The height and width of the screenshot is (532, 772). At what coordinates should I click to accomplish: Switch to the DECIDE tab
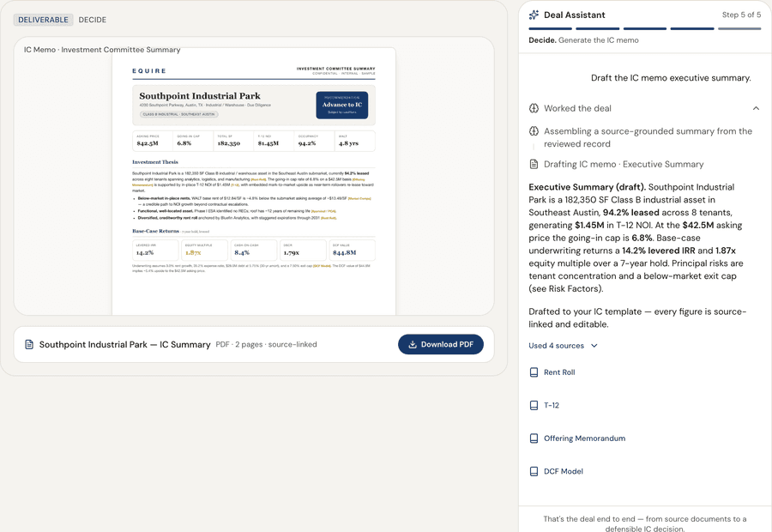coord(92,20)
